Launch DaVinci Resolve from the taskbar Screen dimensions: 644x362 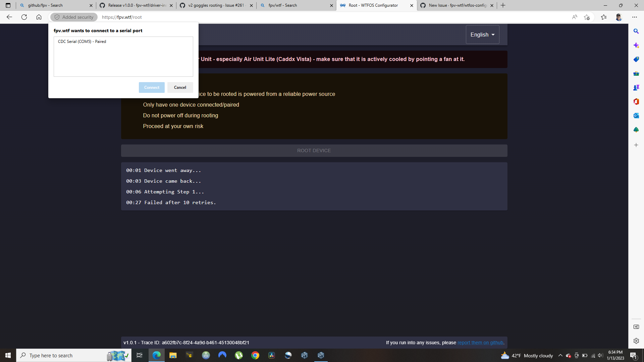tap(271, 355)
